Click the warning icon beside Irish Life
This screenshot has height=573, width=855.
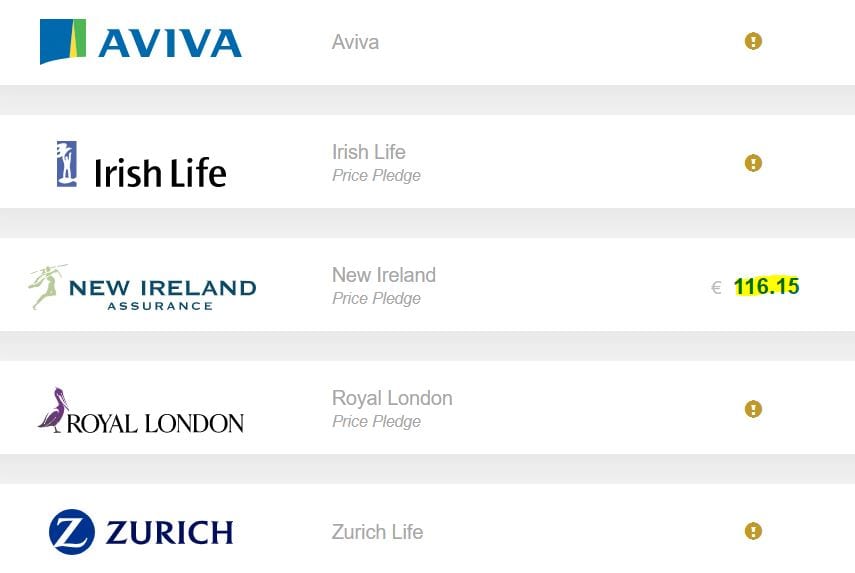click(x=754, y=163)
